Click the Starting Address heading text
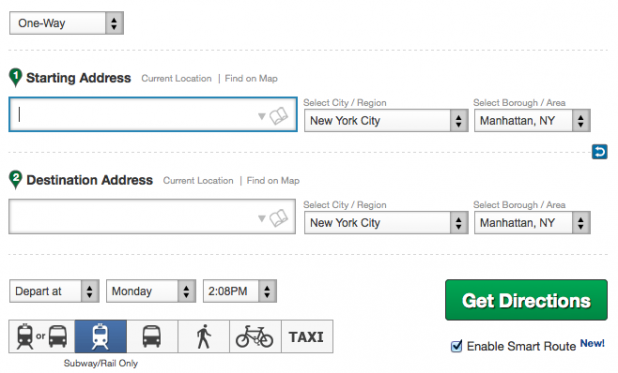618x373 pixels. click(78, 78)
